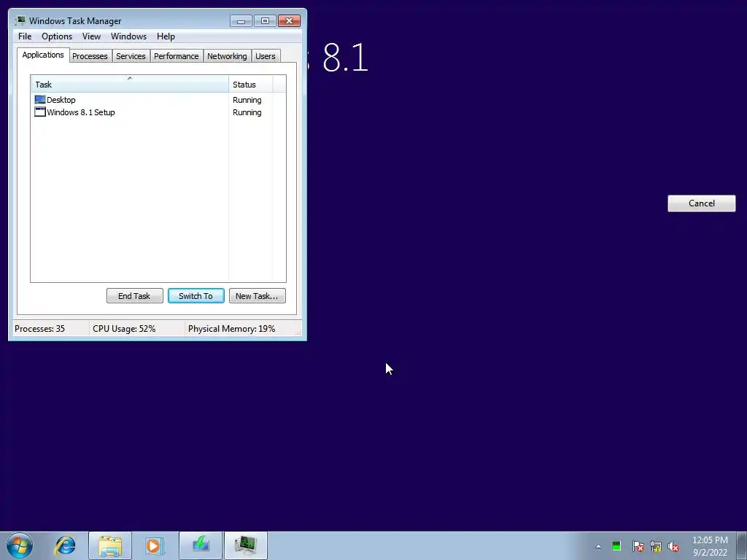The width and height of the screenshot is (747, 560).
Task: Open the muted volume tray icon
Action: (673, 546)
